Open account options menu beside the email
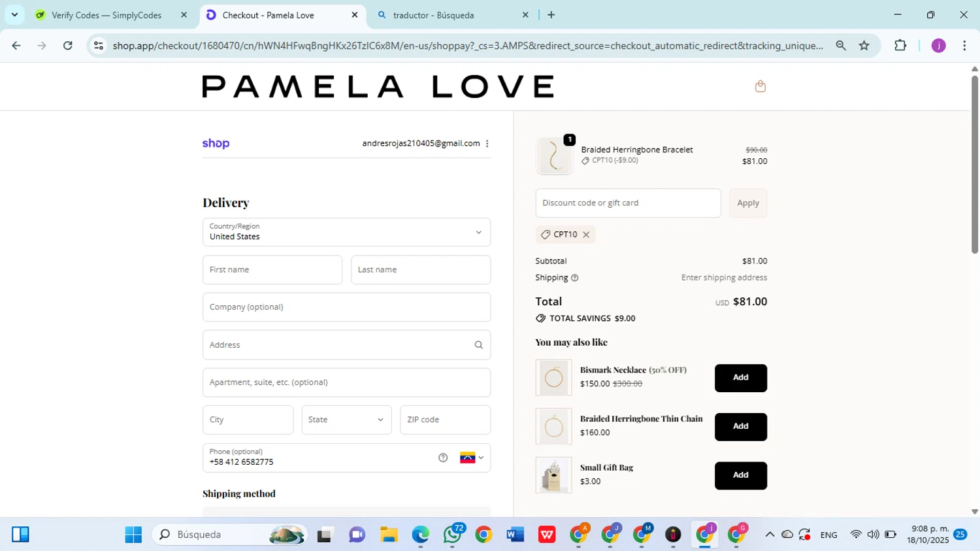The image size is (980, 551). click(x=487, y=144)
